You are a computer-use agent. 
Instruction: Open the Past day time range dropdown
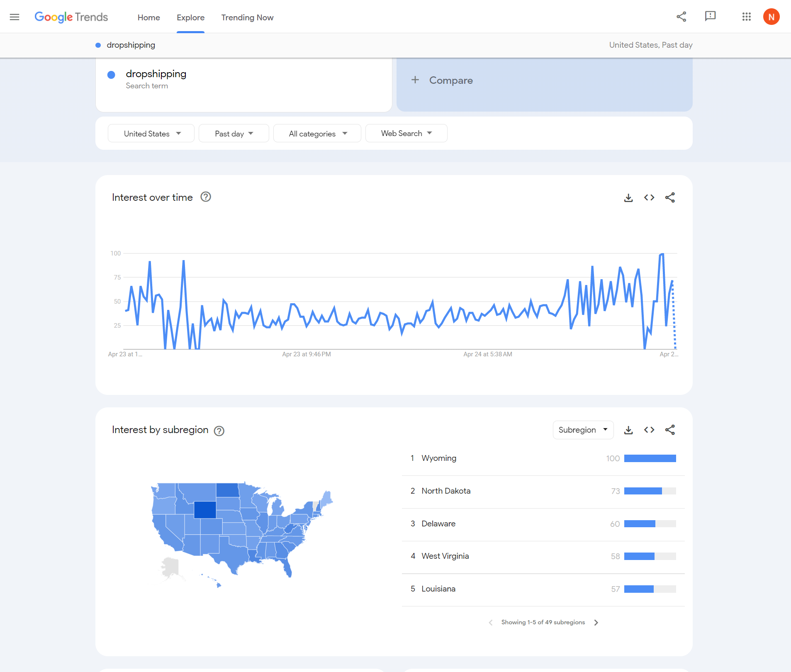(234, 134)
